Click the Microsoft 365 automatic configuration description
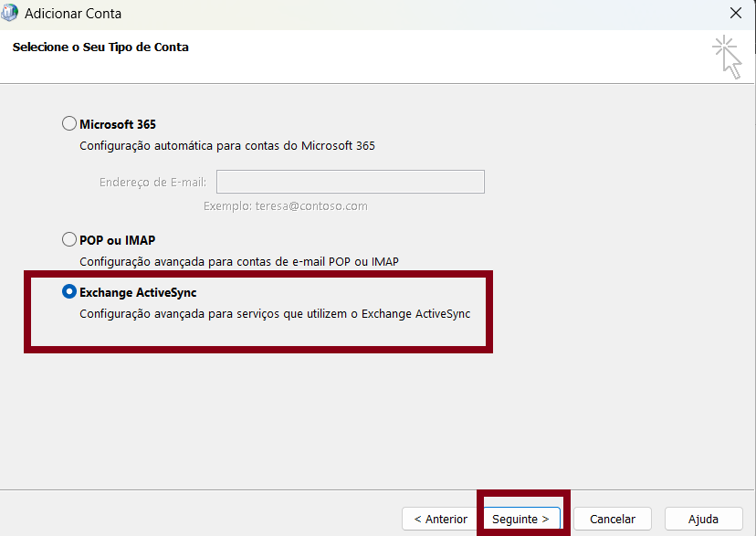The width and height of the screenshot is (756, 536). coord(226,146)
